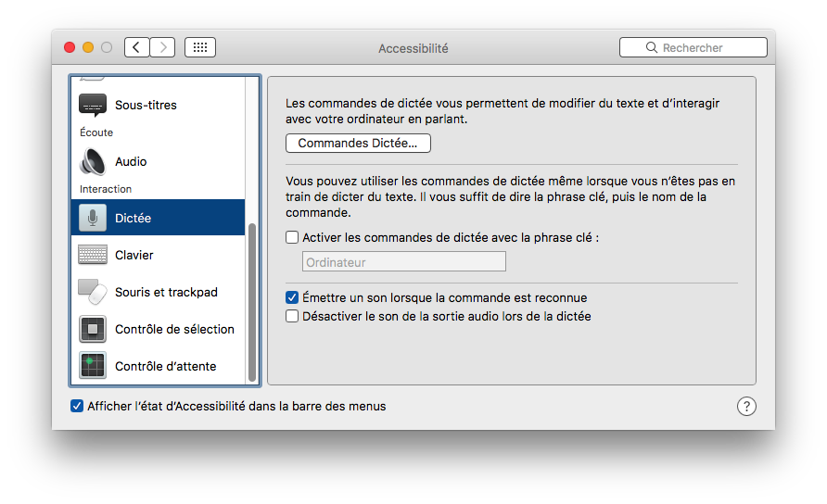Enable dictation commands with key phrase
The image size is (827, 504).
tap(293, 237)
